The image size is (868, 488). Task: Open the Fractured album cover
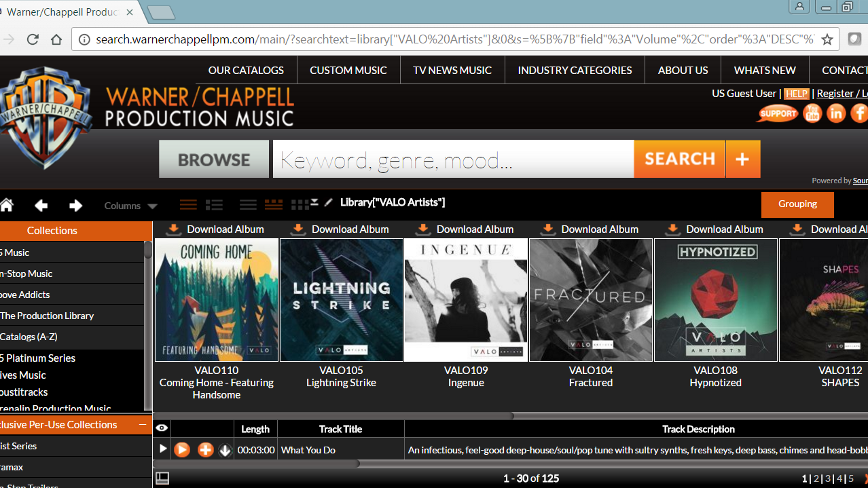(x=591, y=300)
